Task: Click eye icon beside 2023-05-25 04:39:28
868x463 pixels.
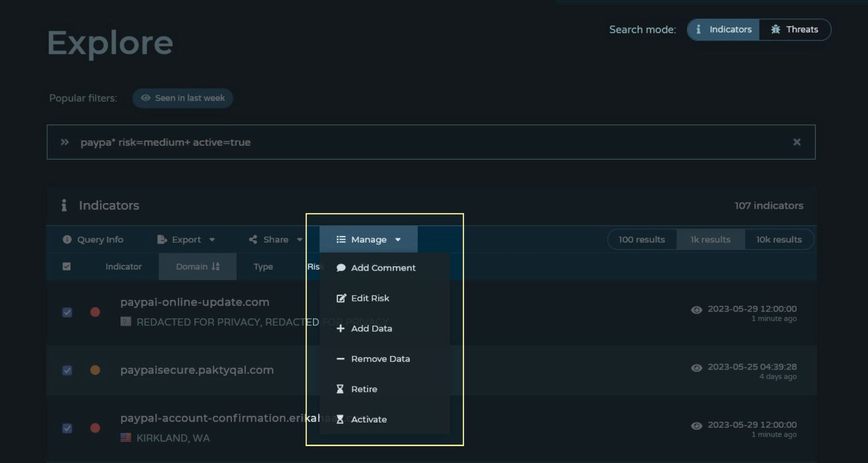Action: [696, 368]
